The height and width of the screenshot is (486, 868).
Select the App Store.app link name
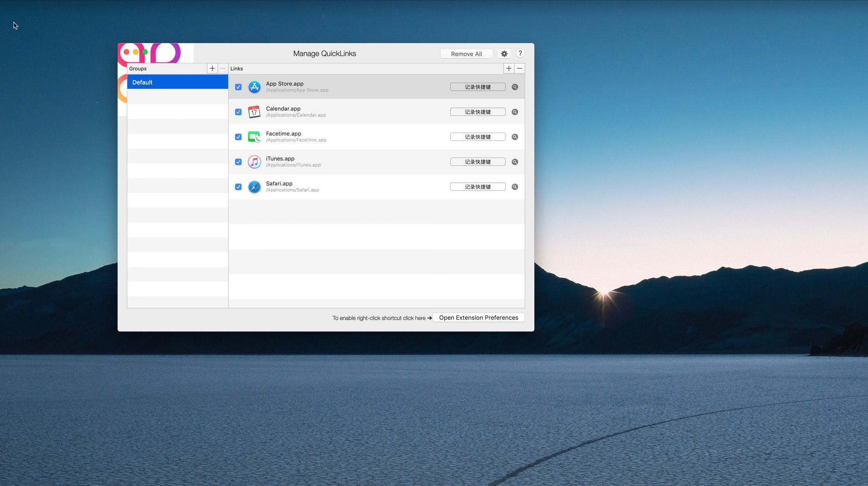pos(285,84)
